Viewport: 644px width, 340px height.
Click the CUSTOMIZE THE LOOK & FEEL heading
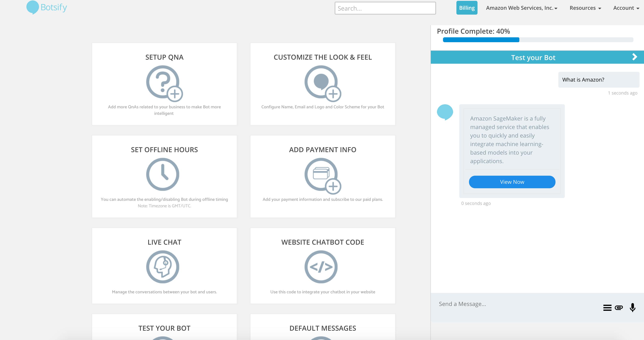(323, 57)
